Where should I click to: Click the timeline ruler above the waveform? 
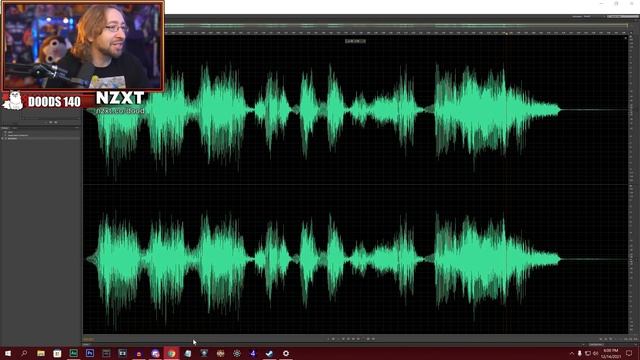[x=396, y=33]
